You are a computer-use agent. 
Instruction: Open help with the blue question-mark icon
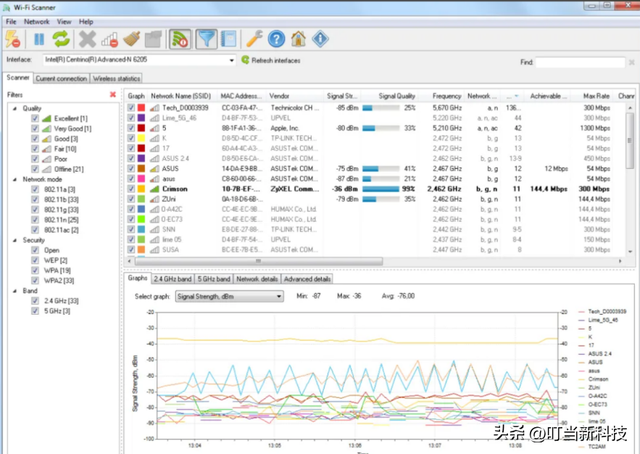[x=276, y=39]
